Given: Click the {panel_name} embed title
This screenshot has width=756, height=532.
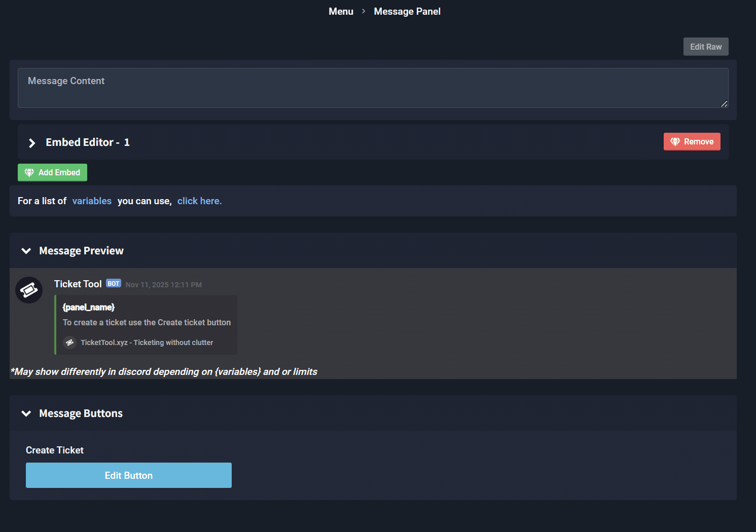Looking at the screenshot, I should 89,307.
